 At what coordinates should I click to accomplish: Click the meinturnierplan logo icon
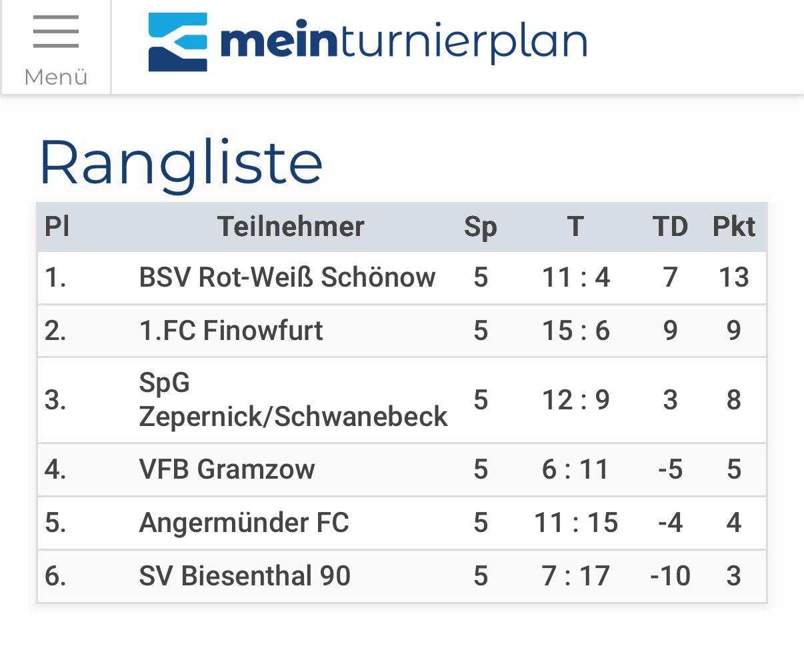click(x=177, y=42)
